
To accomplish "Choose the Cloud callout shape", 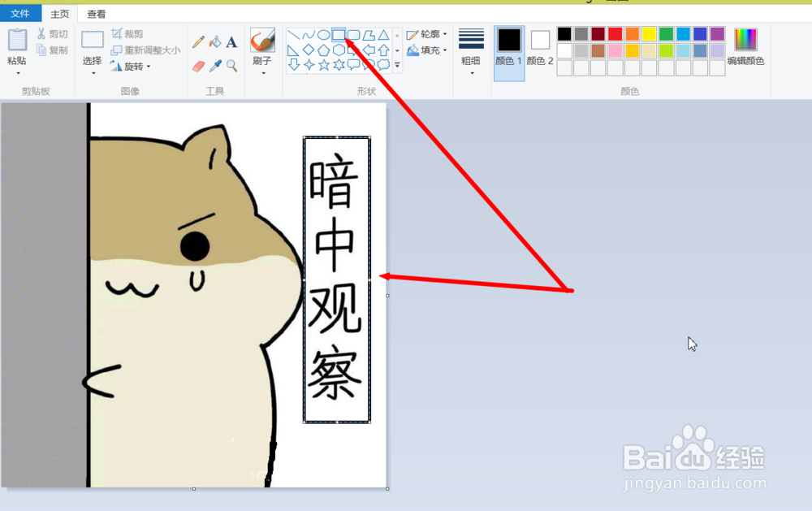I will point(384,65).
